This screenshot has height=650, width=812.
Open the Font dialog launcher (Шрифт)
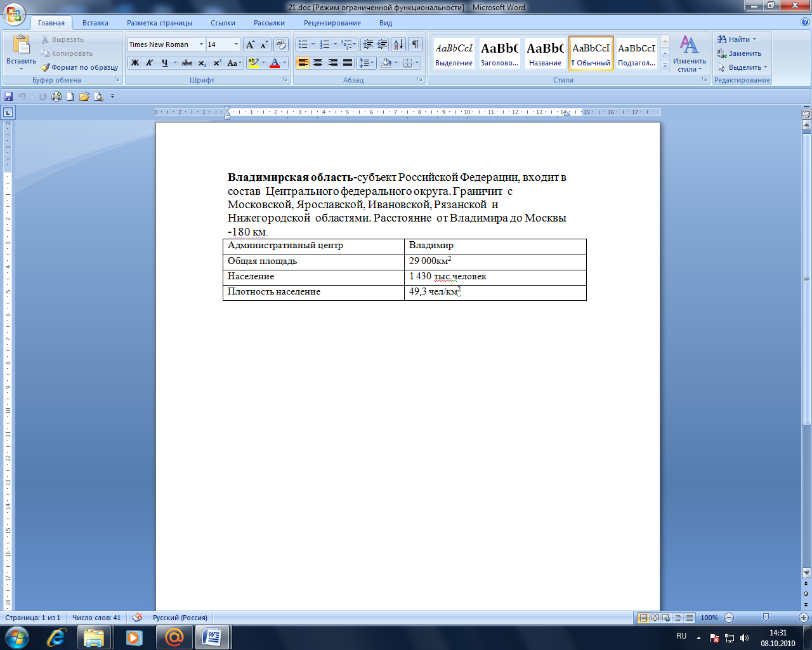tap(285, 80)
